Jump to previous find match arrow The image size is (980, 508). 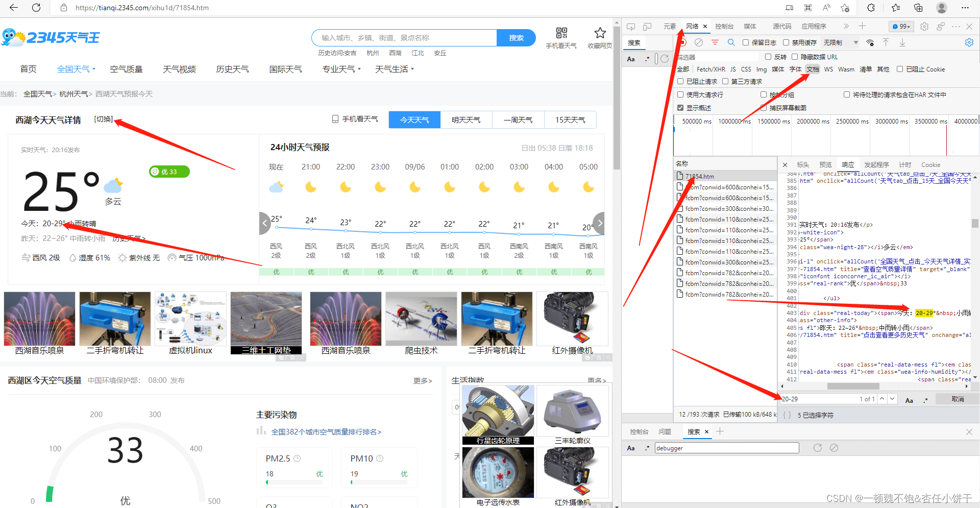coord(882,399)
